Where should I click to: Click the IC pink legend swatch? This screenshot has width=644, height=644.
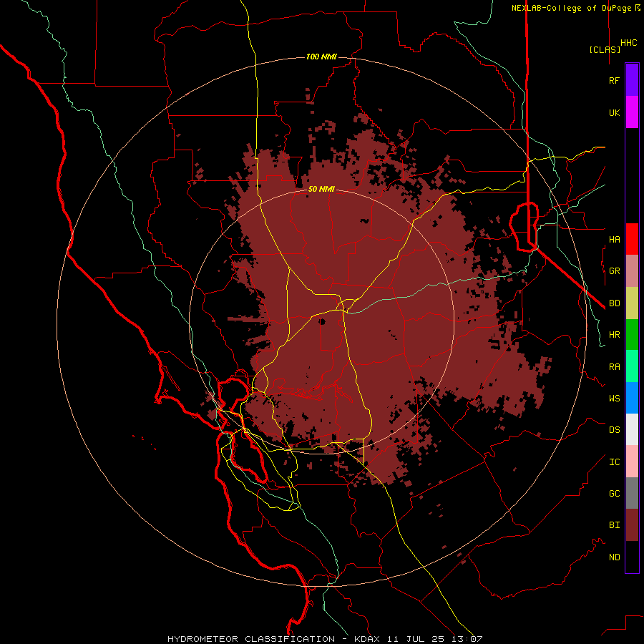click(x=632, y=462)
